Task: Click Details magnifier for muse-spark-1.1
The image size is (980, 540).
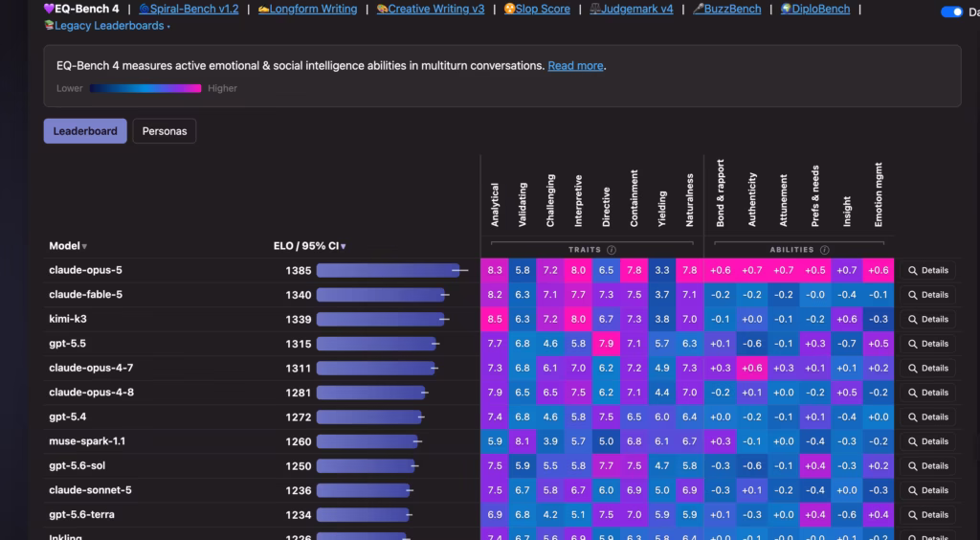Action: pyautogui.click(x=912, y=441)
